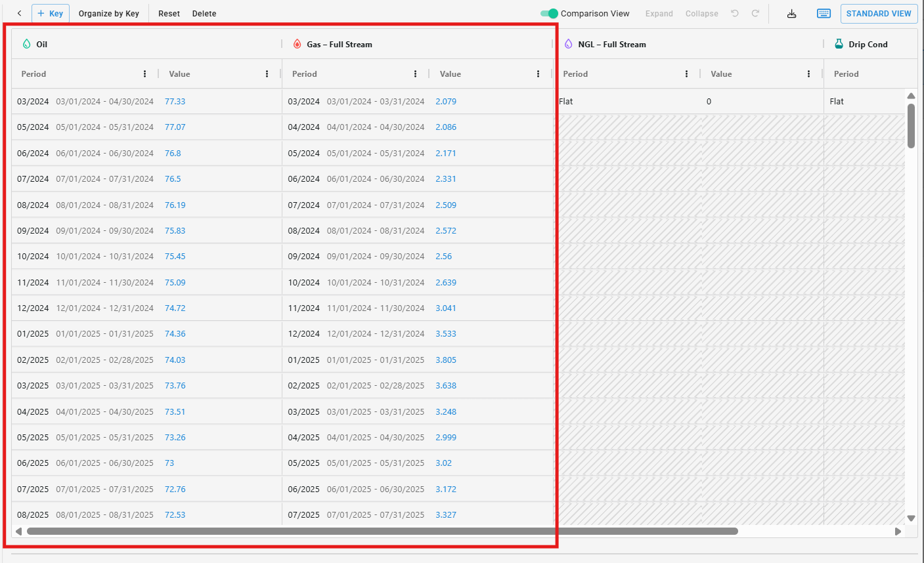
Task: Click the back arrow chevron icon
Action: coord(20,13)
